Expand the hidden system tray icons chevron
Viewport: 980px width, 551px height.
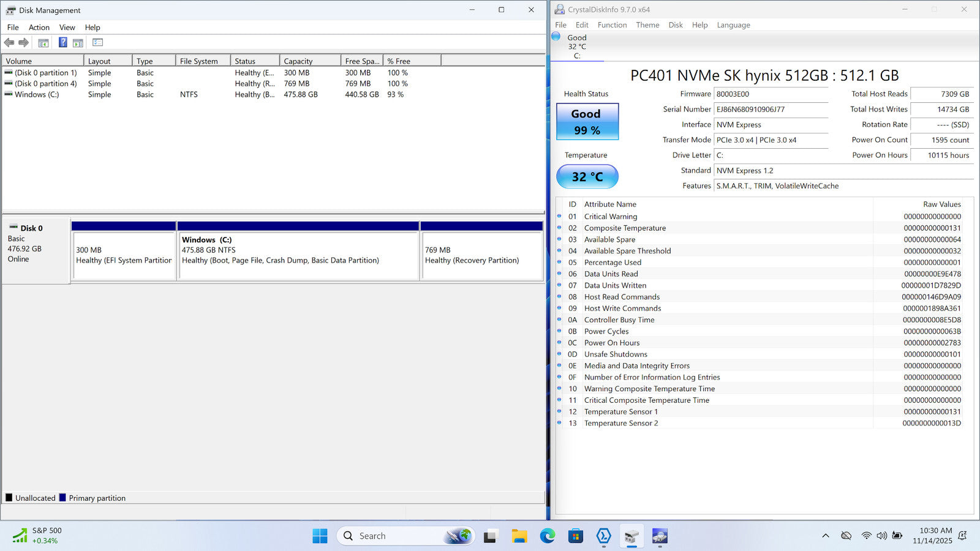(x=825, y=536)
